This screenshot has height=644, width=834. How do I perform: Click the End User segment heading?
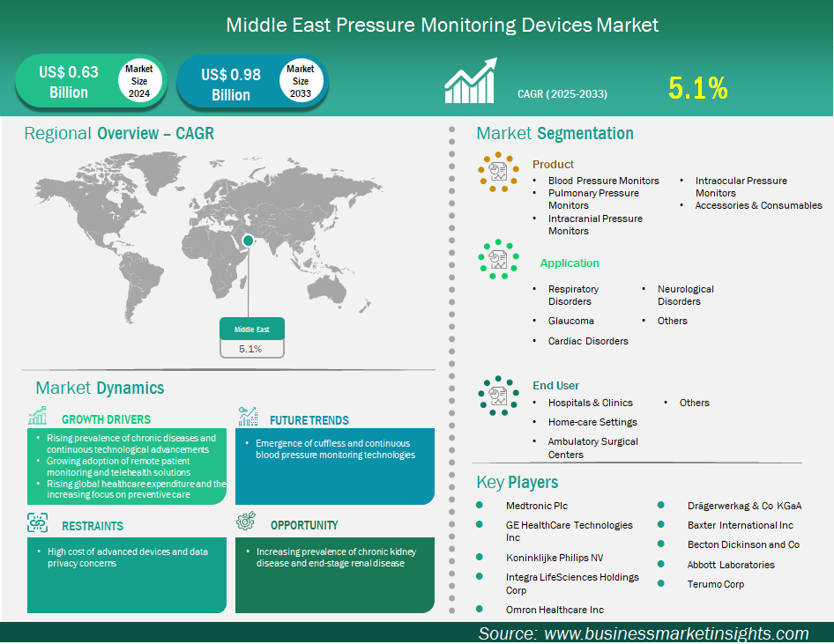(x=555, y=385)
